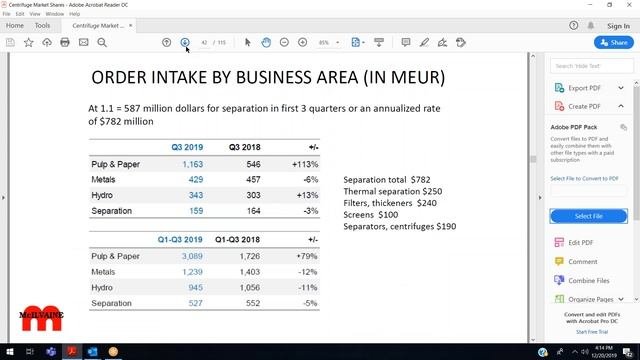Expand the Export PDF section chevron

[621, 88]
